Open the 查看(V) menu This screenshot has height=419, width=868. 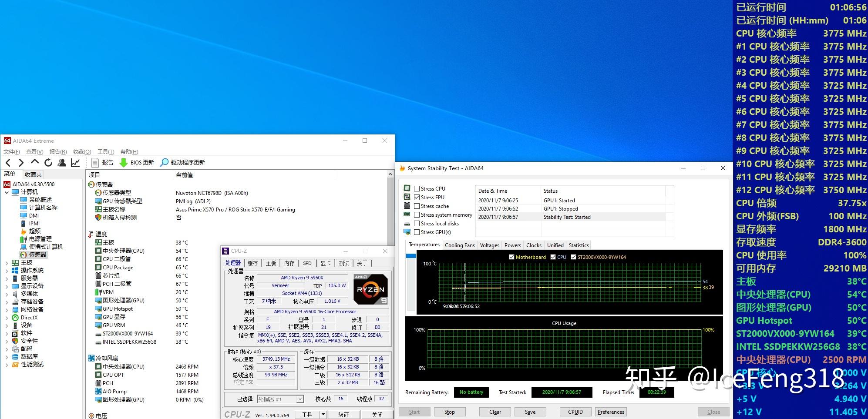coord(34,152)
